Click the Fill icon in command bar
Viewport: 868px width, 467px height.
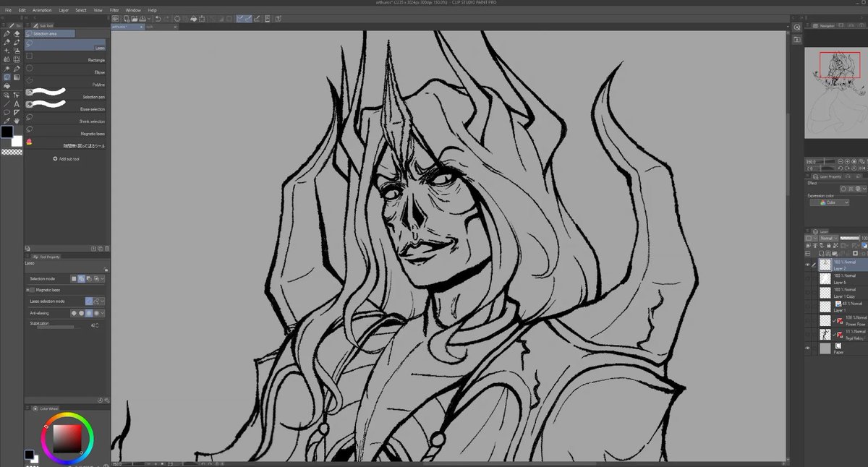(194, 19)
